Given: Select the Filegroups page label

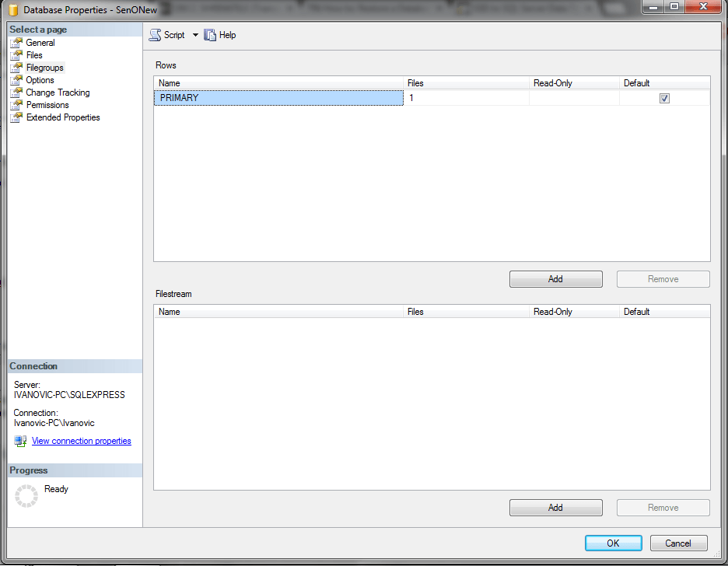Looking at the screenshot, I should pos(45,68).
